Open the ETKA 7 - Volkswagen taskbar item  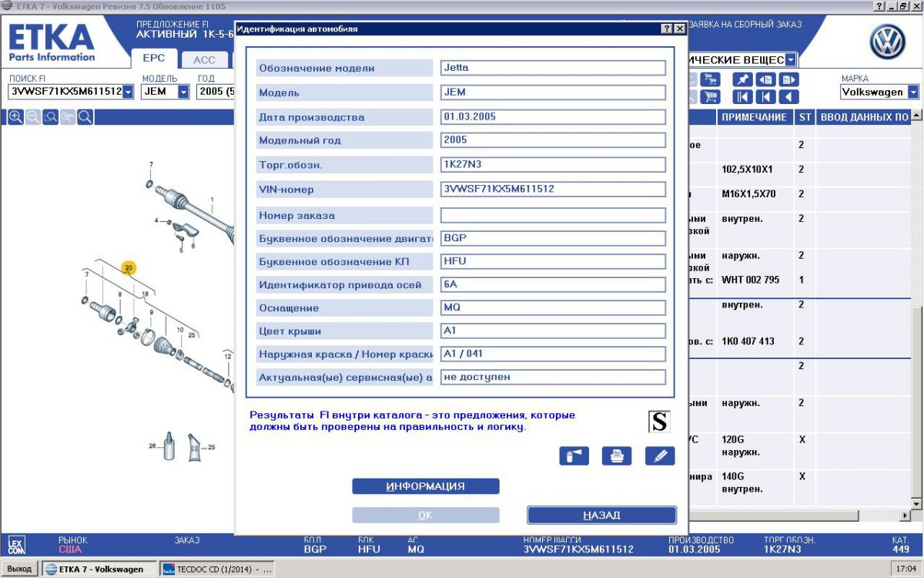(x=98, y=570)
